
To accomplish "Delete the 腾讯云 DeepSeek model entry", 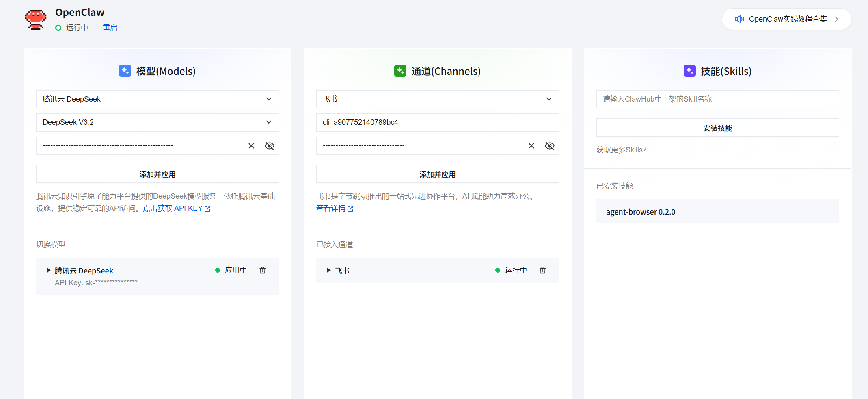I will pos(263,270).
